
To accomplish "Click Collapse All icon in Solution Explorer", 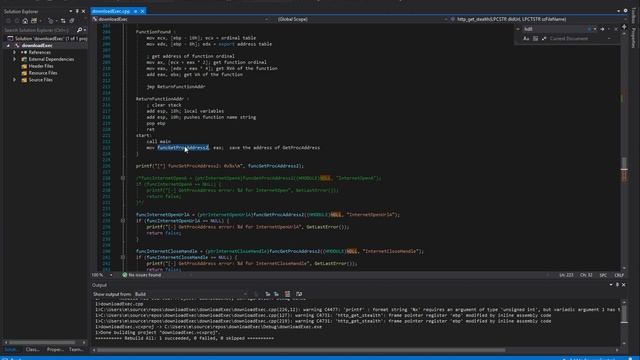I will pos(72,21).
